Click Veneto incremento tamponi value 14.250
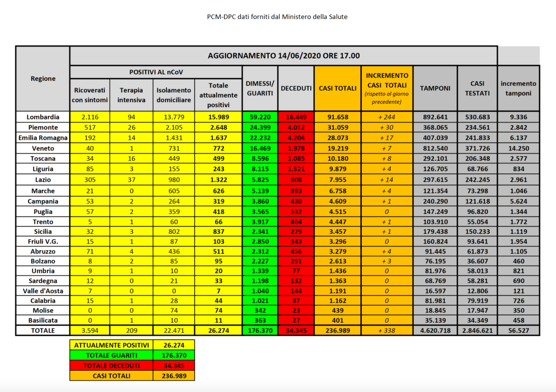The width and height of the screenshot is (556, 392). click(518, 149)
